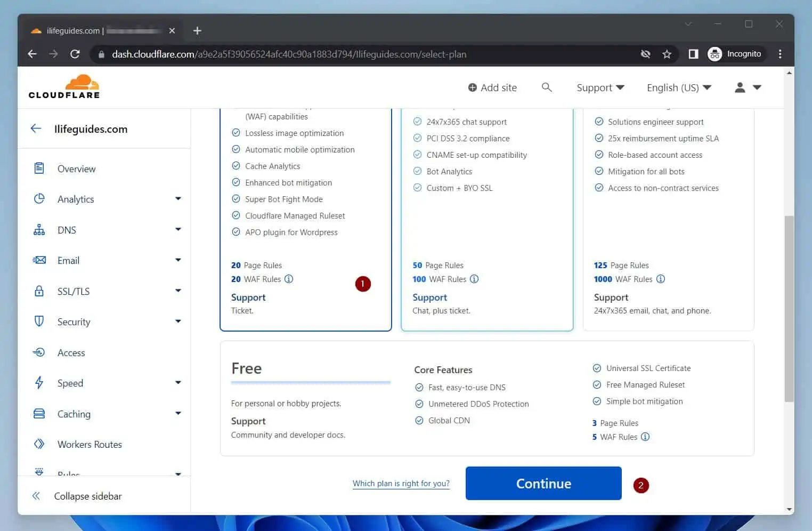Click info icon next to 5 WAF Rules
Viewport: 812px width, 531px height.
[645, 437]
